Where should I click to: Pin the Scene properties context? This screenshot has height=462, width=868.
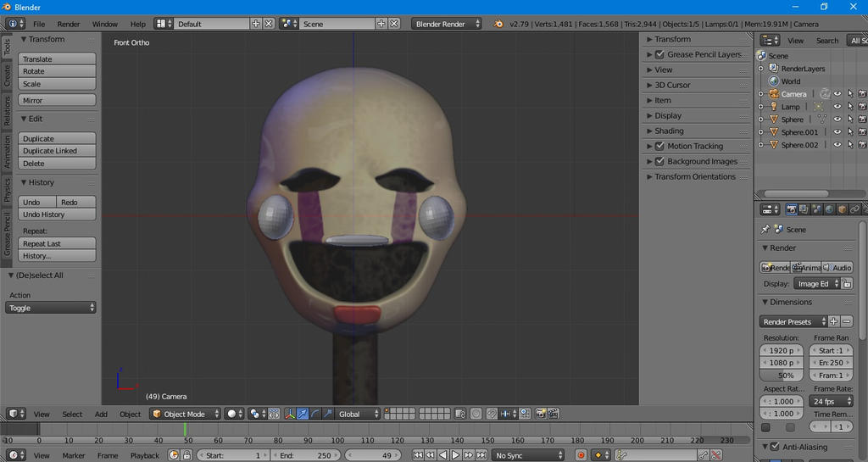coord(765,229)
